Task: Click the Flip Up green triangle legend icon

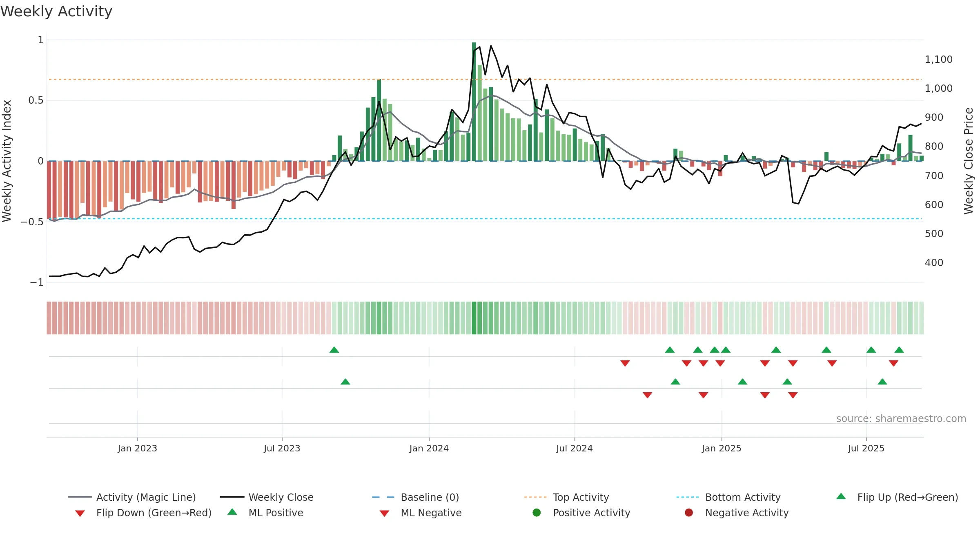Action: click(841, 496)
